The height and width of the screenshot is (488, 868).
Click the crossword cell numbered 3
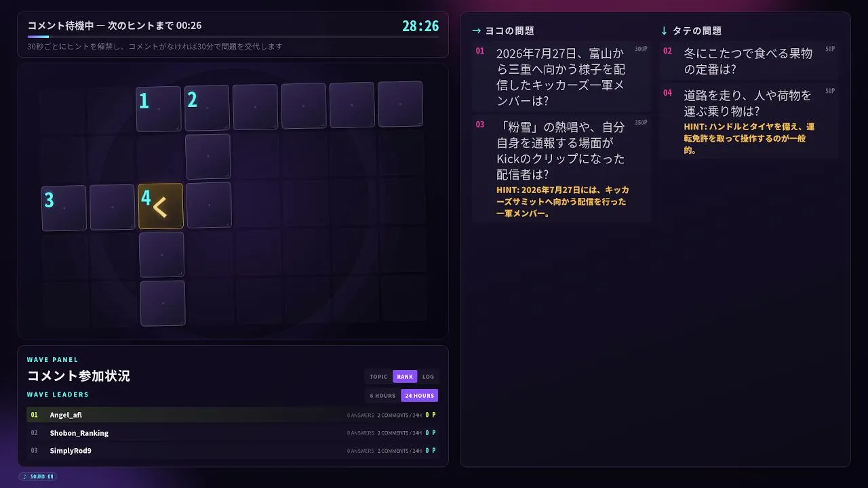(x=64, y=208)
